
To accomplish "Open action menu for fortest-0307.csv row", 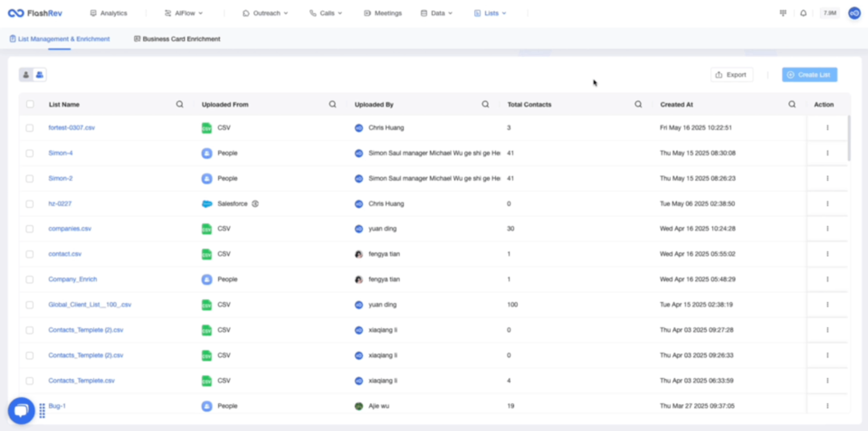I will pyautogui.click(x=827, y=128).
